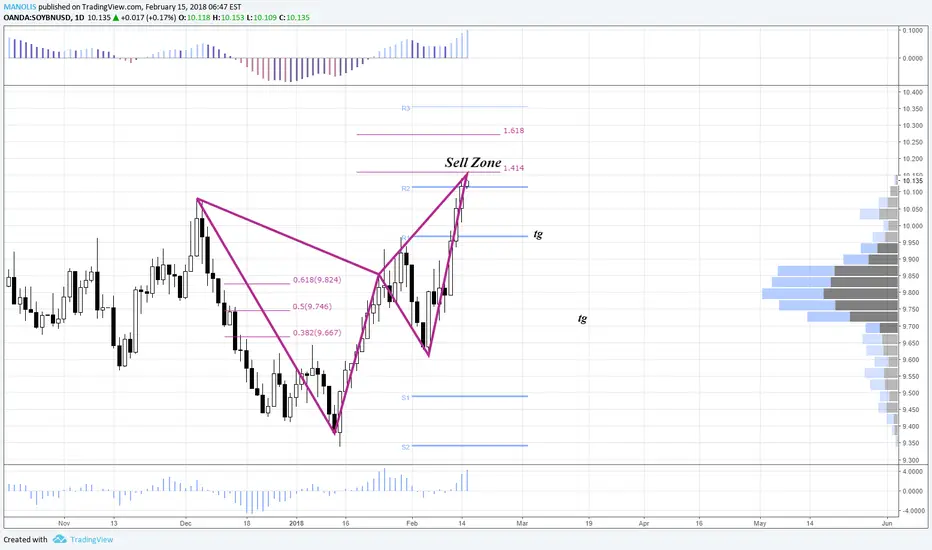Click the lower tg label near 9.700
This screenshot has height=550, width=932.
click(582, 319)
